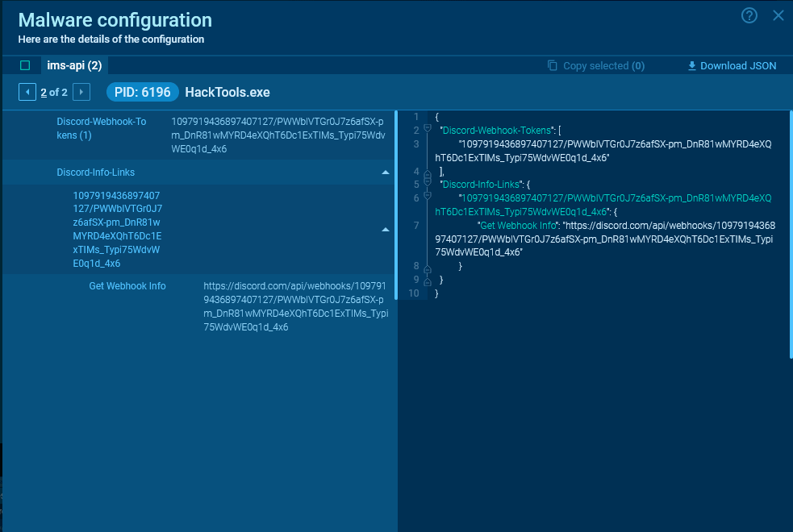Viewport: 793px width, 532px height.
Task: Select Discord-Webhook-Tokens (1) key
Action: coord(101,128)
